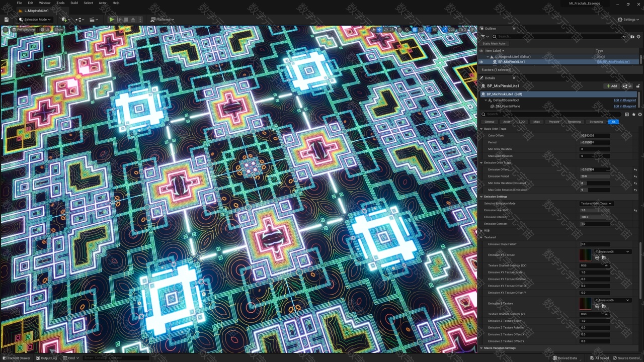The height and width of the screenshot is (362, 644).
Task: Open the quick add content icon
Action: pos(66,20)
